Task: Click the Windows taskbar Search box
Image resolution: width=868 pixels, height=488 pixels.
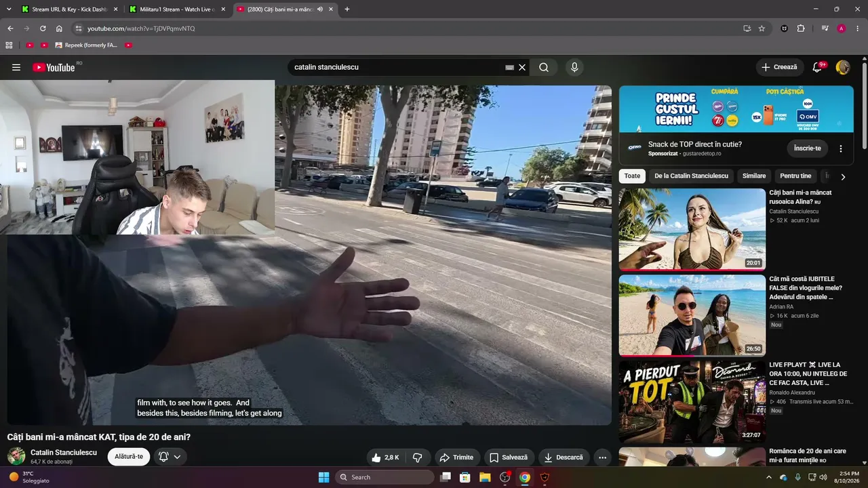Action: click(x=384, y=477)
